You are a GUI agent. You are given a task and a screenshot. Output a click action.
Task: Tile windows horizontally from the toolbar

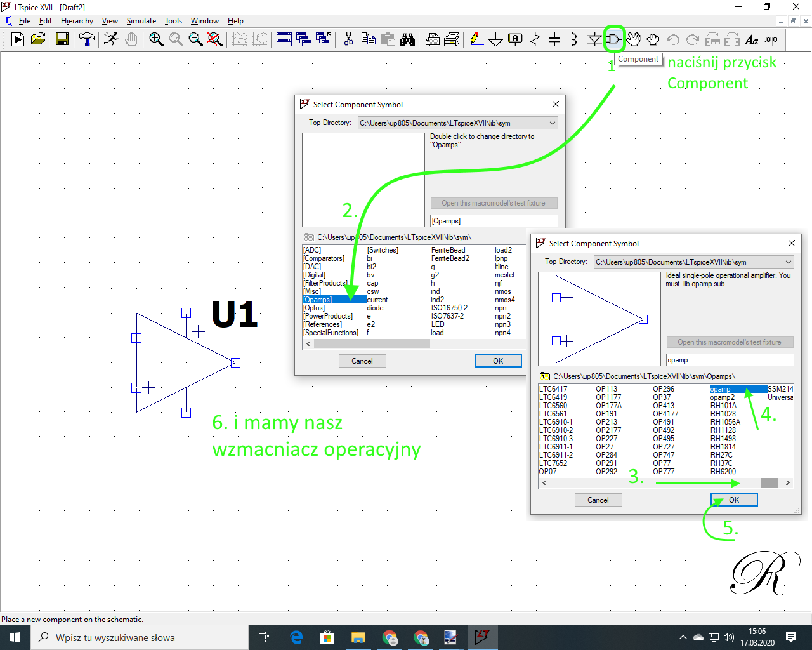click(x=284, y=39)
